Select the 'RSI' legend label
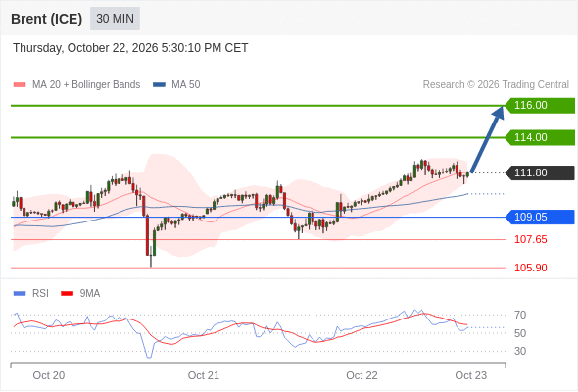Screen dimensions: 578x392 [x=40, y=294]
